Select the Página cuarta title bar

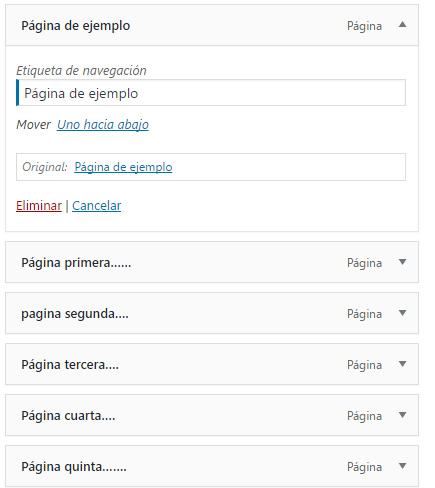tap(212, 415)
